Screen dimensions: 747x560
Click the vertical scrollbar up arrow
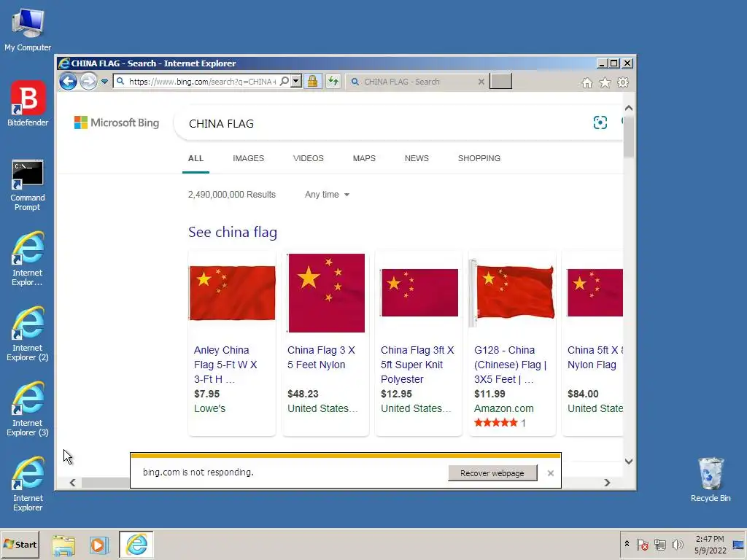point(629,108)
